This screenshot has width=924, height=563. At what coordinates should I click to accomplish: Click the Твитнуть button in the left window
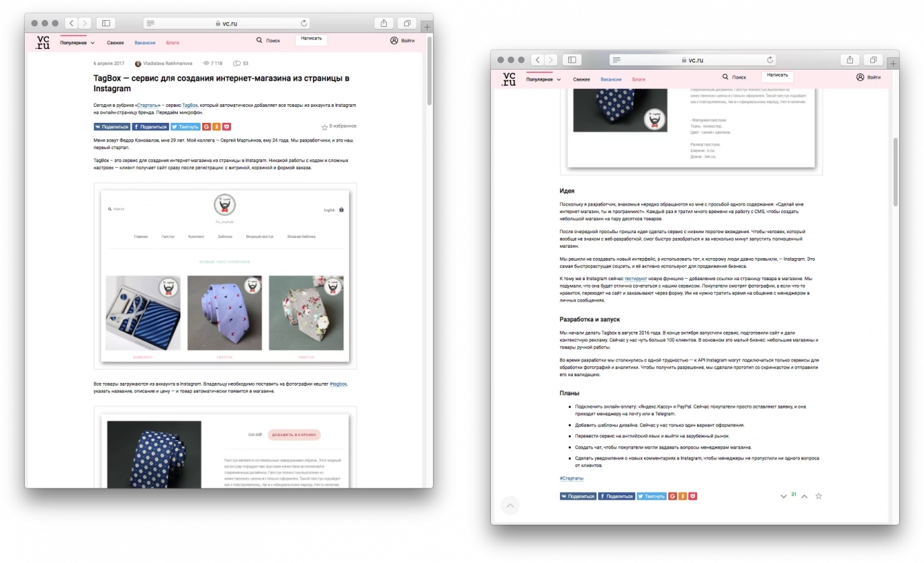[185, 127]
